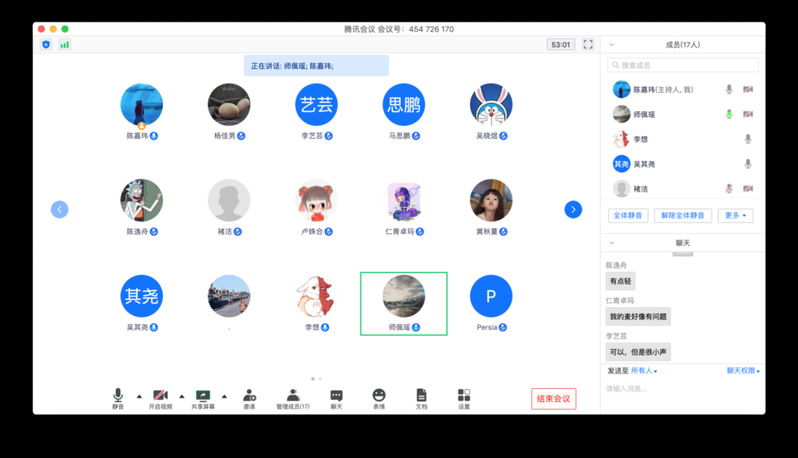Click the 聊天 chat icon in bottom toolbar

[336, 397]
